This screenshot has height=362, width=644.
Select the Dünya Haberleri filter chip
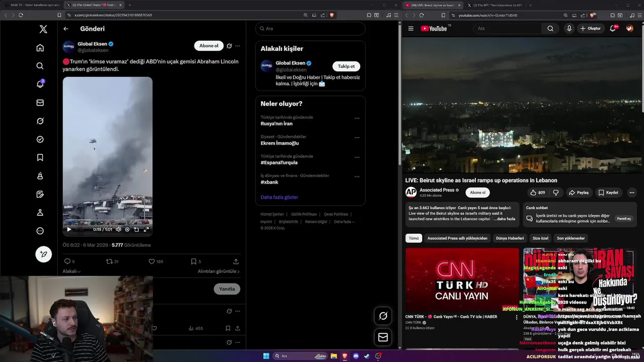510,238
